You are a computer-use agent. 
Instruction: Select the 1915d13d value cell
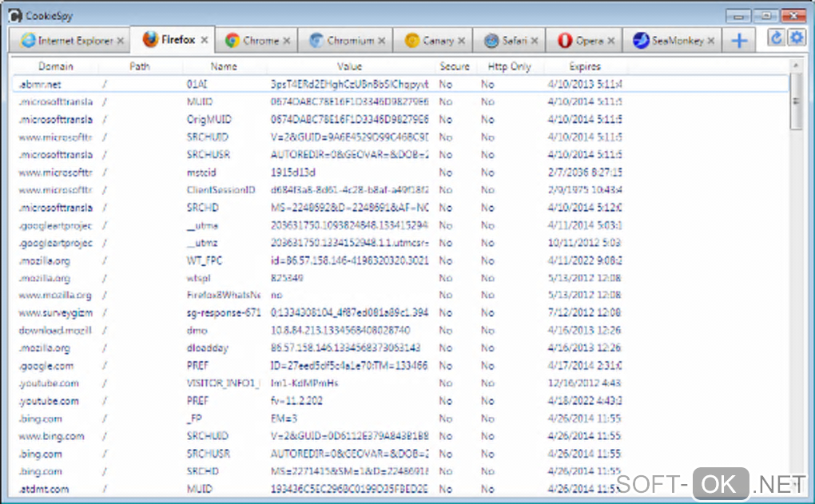(292, 173)
